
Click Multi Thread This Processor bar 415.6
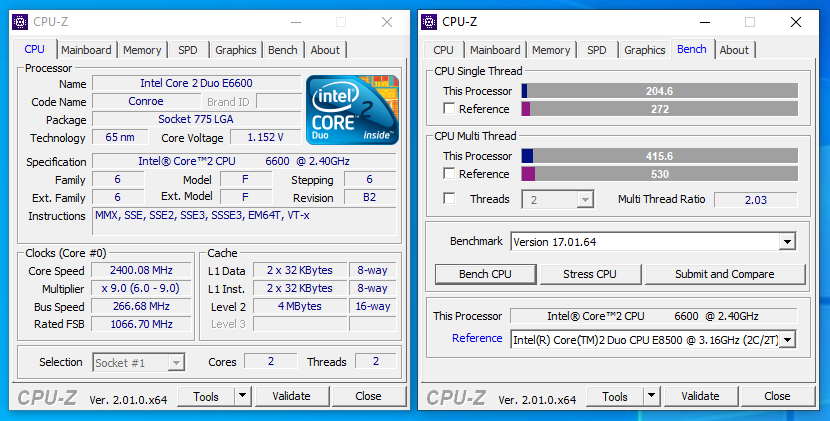(660, 156)
